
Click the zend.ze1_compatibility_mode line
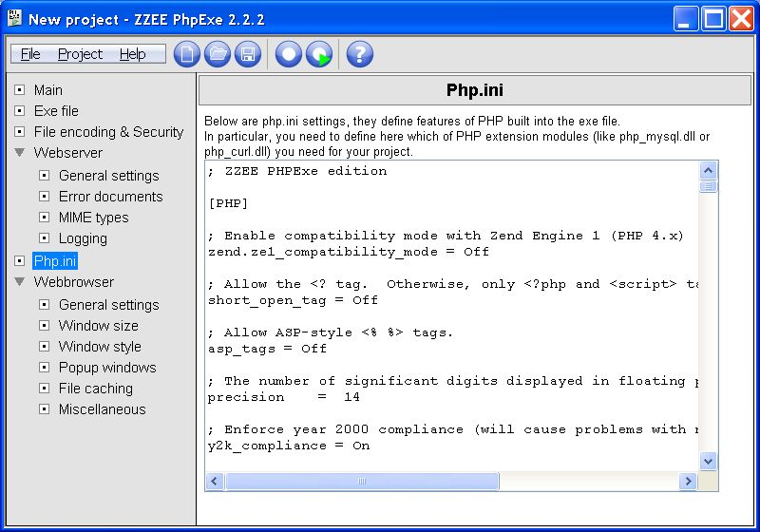[349, 252]
